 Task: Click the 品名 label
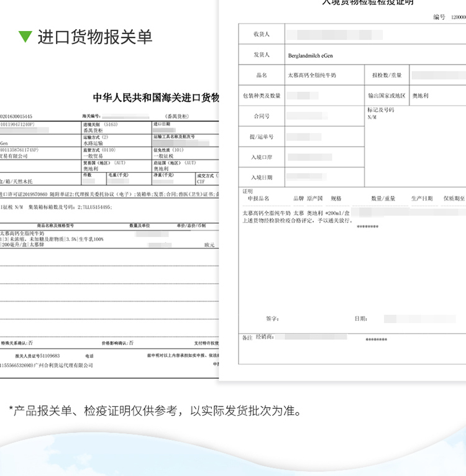[262, 75]
